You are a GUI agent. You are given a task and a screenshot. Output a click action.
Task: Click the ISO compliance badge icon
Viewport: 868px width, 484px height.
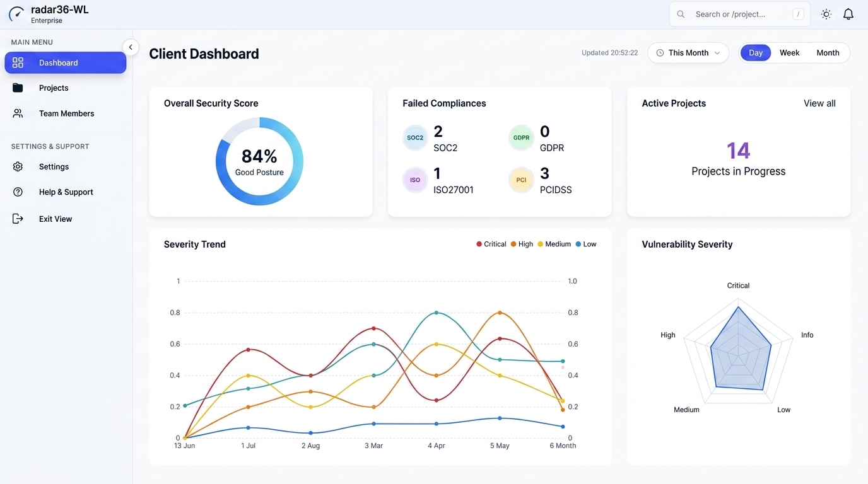pos(415,180)
